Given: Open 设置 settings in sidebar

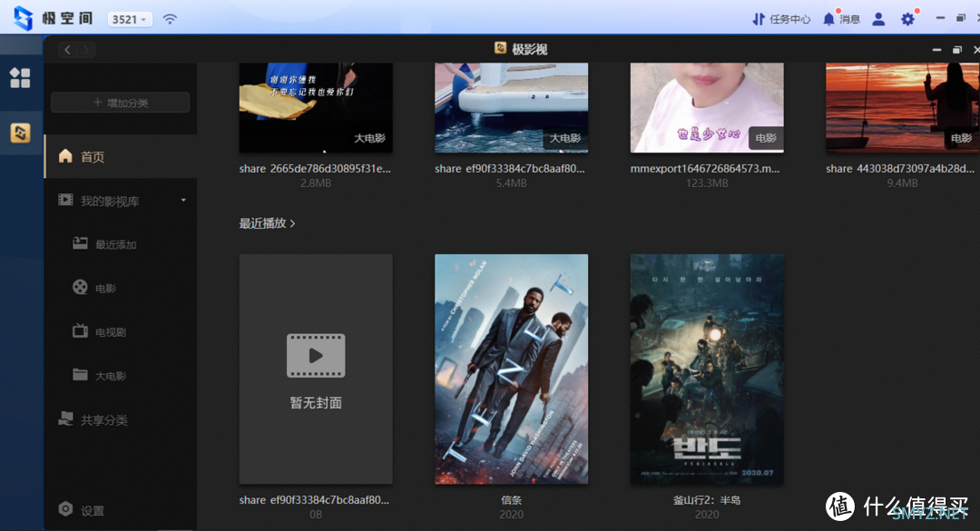Looking at the screenshot, I should [x=93, y=511].
